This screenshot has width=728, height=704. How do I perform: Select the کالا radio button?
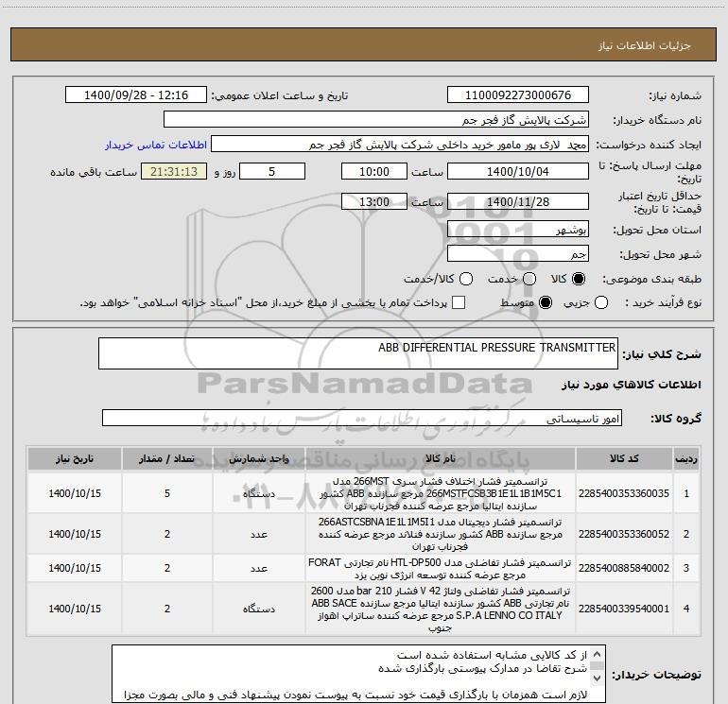(x=579, y=279)
